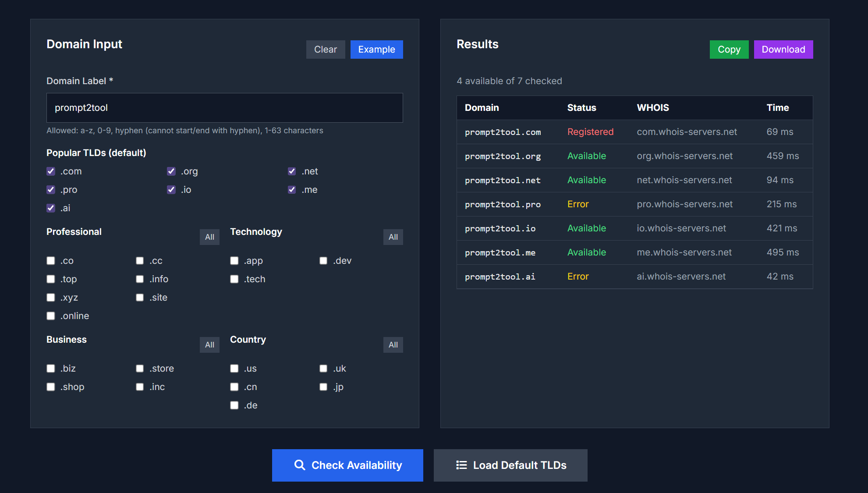Select all Technology TLDs
This screenshot has width=868, height=493.
click(x=393, y=237)
